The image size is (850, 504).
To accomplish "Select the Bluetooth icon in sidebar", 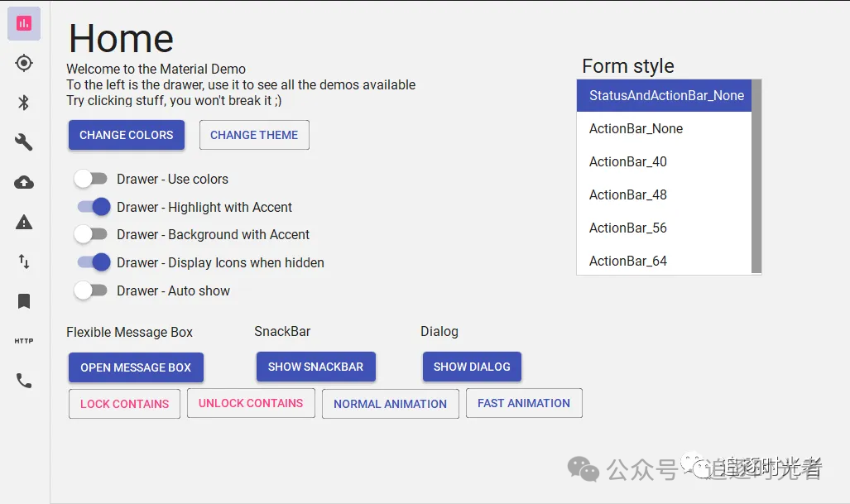I will coord(24,103).
